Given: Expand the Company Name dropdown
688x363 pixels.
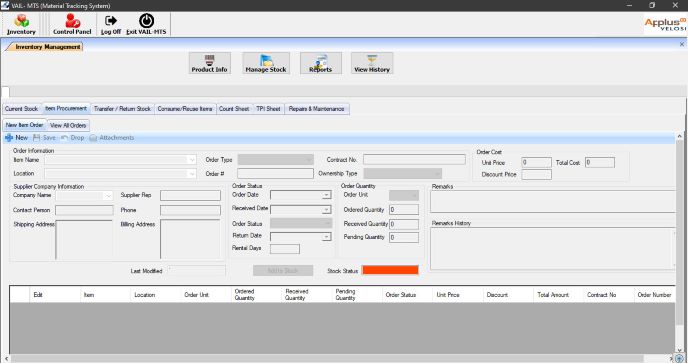Looking at the screenshot, I should coord(108,196).
